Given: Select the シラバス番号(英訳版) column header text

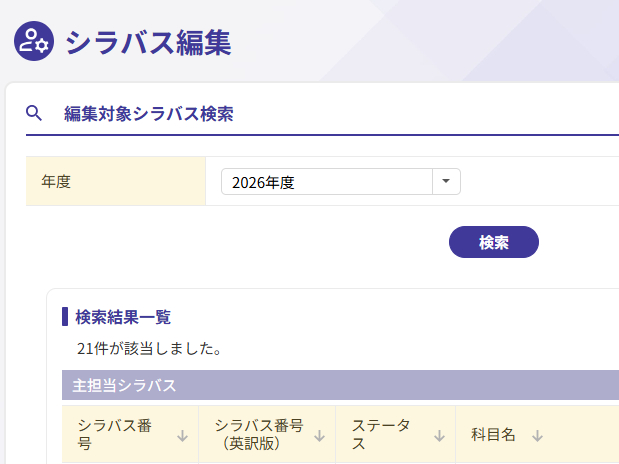Looking at the screenshot, I should tap(259, 435).
